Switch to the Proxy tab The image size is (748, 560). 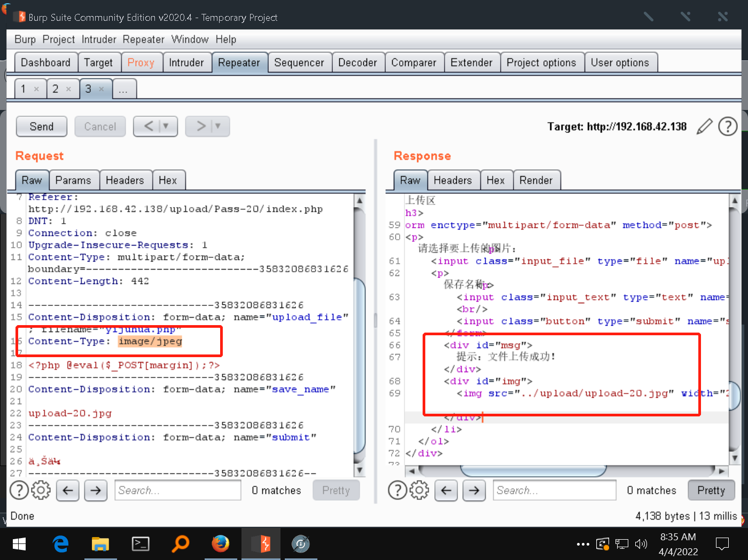(141, 62)
